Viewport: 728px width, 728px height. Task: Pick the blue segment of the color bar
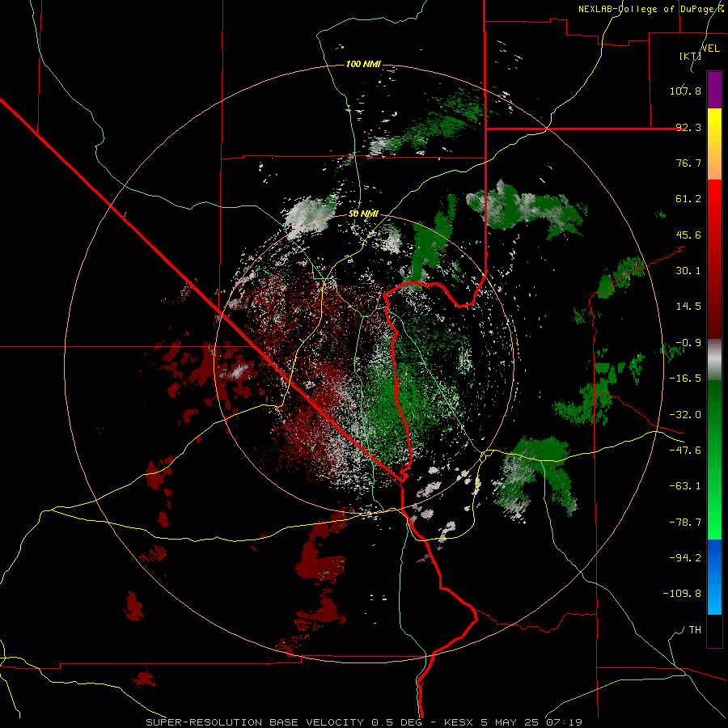(x=714, y=577)
